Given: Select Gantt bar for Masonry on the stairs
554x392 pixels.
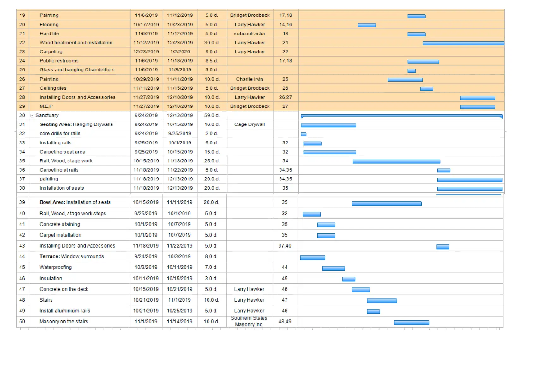Looking at the screenshot, I should click(412, 323).
